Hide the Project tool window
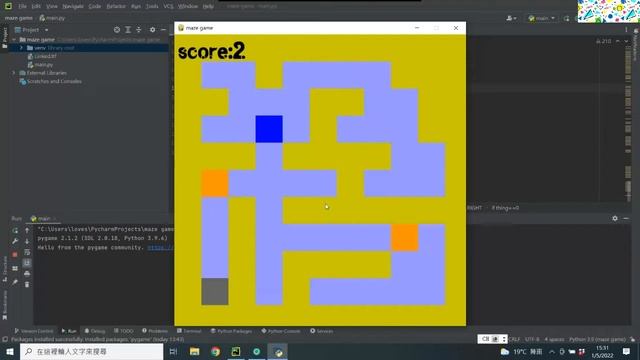This screenshot has height=360, width=640. 163,30
